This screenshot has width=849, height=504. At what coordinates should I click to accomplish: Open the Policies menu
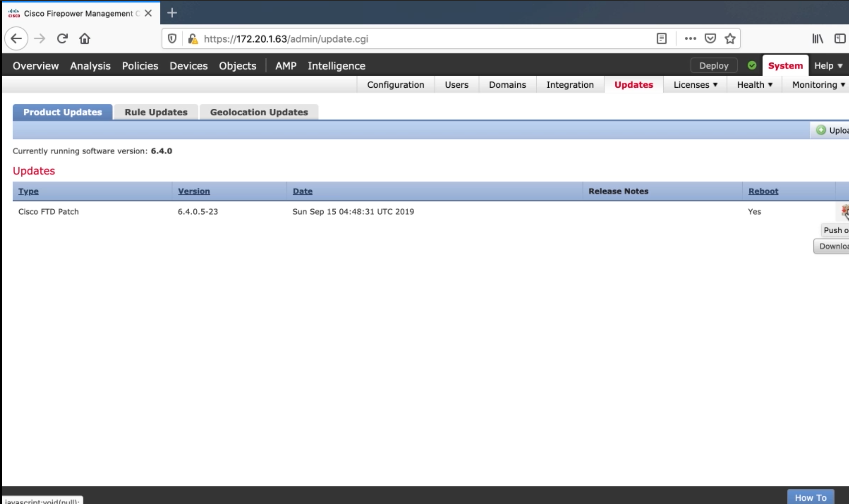pyautogui.click(x=140, y=66)
